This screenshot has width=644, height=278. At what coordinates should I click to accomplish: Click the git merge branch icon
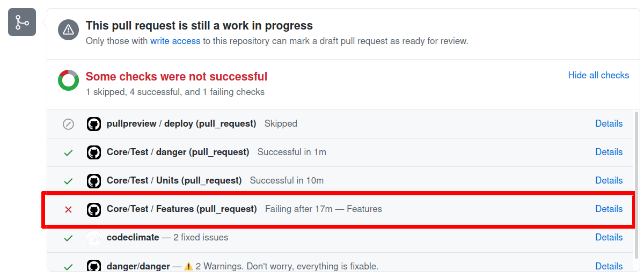[x=22, y=23]
